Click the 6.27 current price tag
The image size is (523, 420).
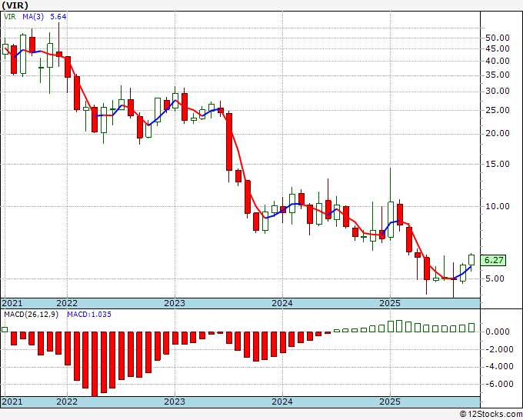pos(493,260)
